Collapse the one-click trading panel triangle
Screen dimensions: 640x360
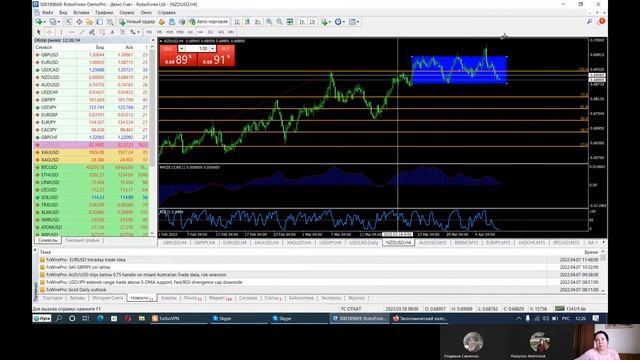pos(161,41)
